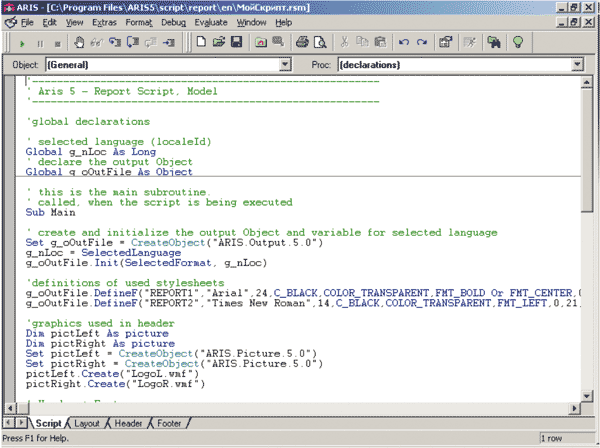Click the green light bulb icon

tap(519, 43)
